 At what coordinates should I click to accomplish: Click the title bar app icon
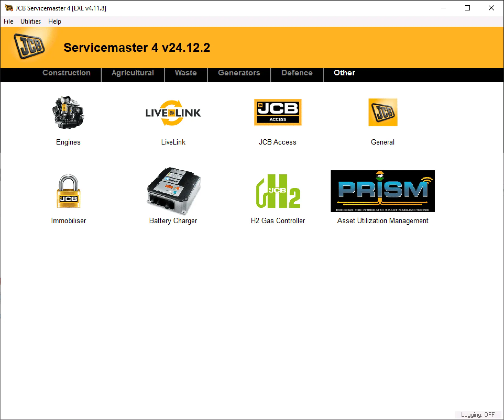tap(9, 8)
